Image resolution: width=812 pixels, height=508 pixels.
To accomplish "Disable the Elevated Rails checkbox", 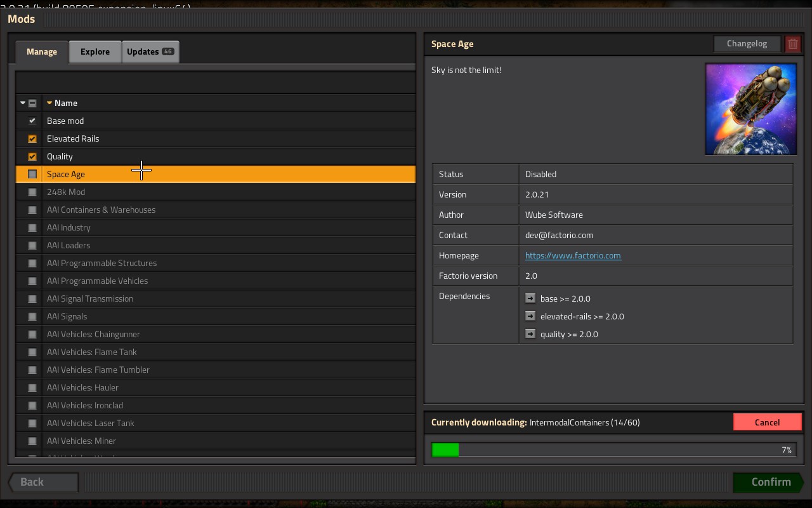I will pyautogui.click(x=32, y=138).
